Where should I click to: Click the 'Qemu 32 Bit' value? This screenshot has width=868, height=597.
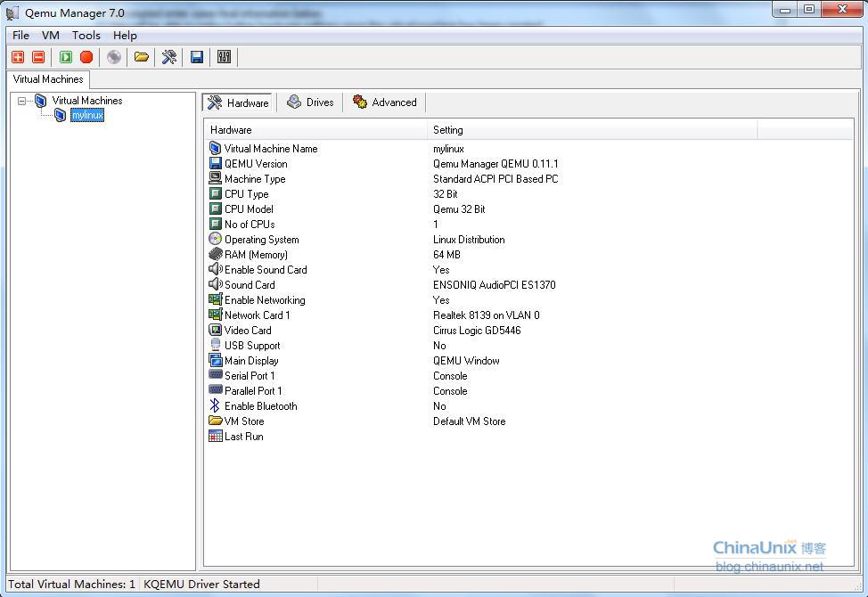(x=459, y=209)
